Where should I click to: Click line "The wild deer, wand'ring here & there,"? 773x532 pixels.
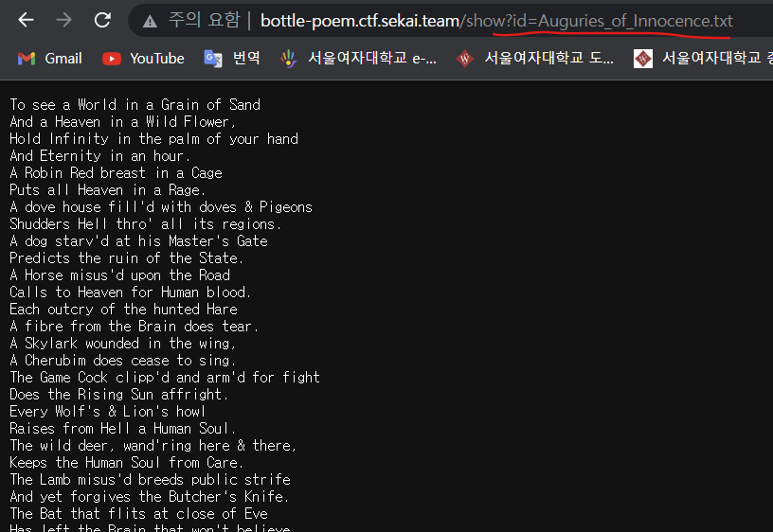153,445
